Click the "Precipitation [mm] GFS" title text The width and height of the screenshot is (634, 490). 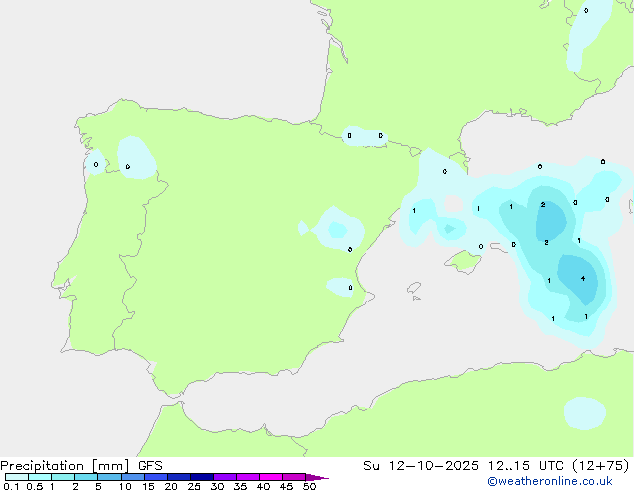[x=81, y=466]
